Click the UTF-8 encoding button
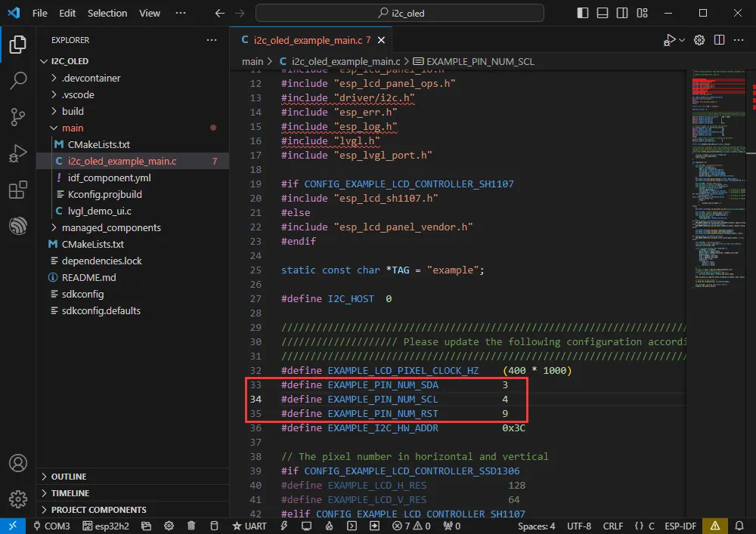 click(x=578, y=526)
